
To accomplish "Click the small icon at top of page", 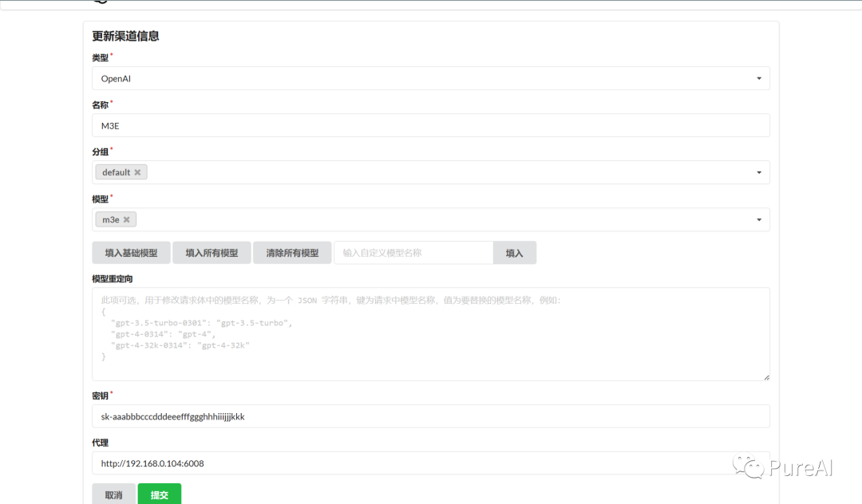I will tap(99, 3).
